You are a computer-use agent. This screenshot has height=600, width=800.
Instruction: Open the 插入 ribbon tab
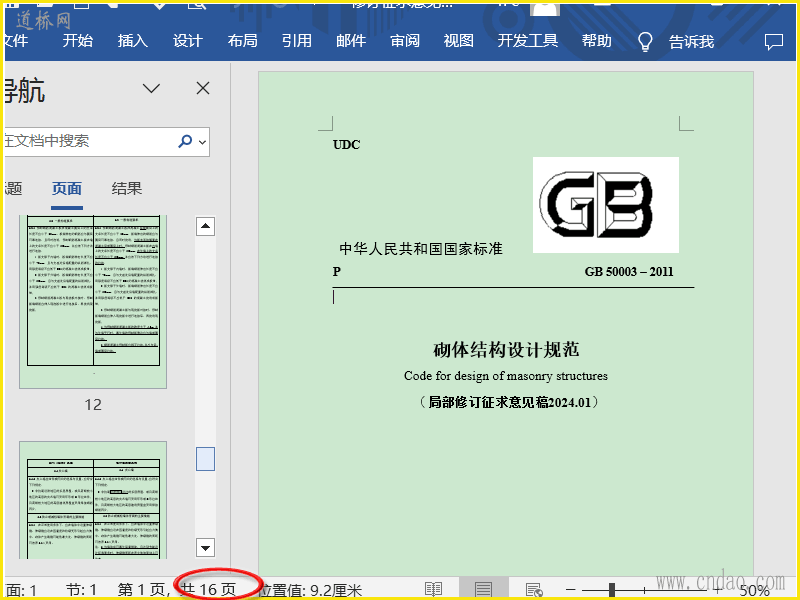coord(133,41)
